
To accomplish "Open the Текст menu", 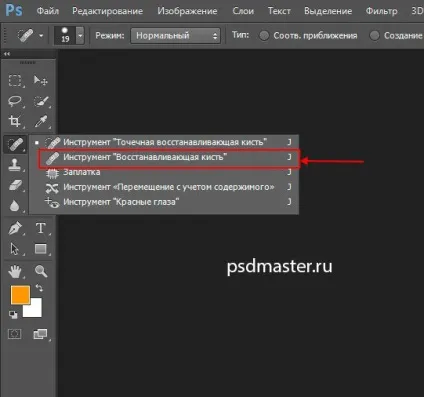I will [x=279, y=11].
